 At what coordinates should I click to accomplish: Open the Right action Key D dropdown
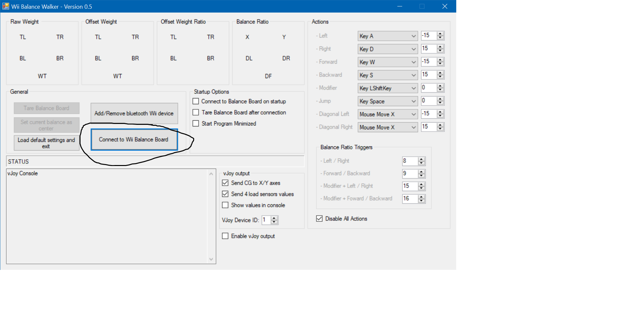pos(388,49)
